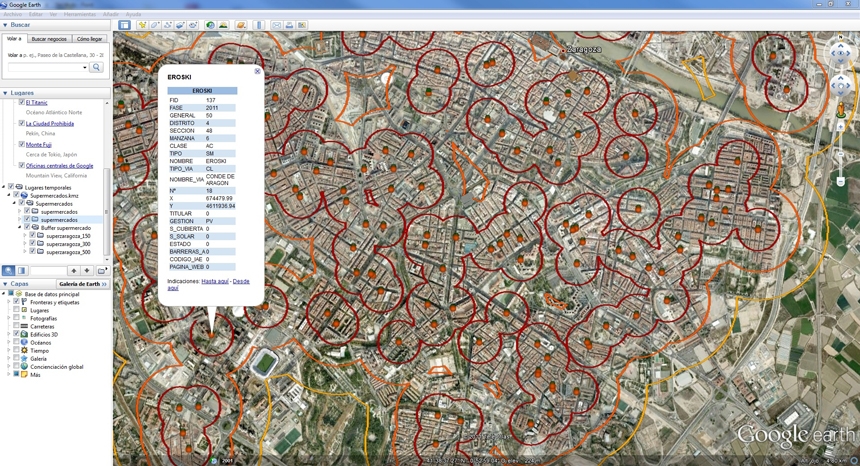This screenshot has height=466, width=860.
Task: Click the Email envelope icon
Action: point(277,25)
